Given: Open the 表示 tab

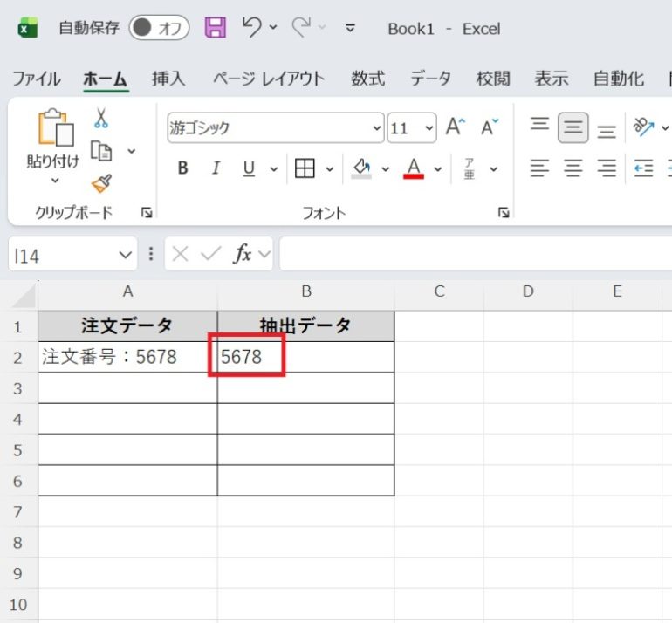Looking at the screenshot, I should tap(552, 79).
